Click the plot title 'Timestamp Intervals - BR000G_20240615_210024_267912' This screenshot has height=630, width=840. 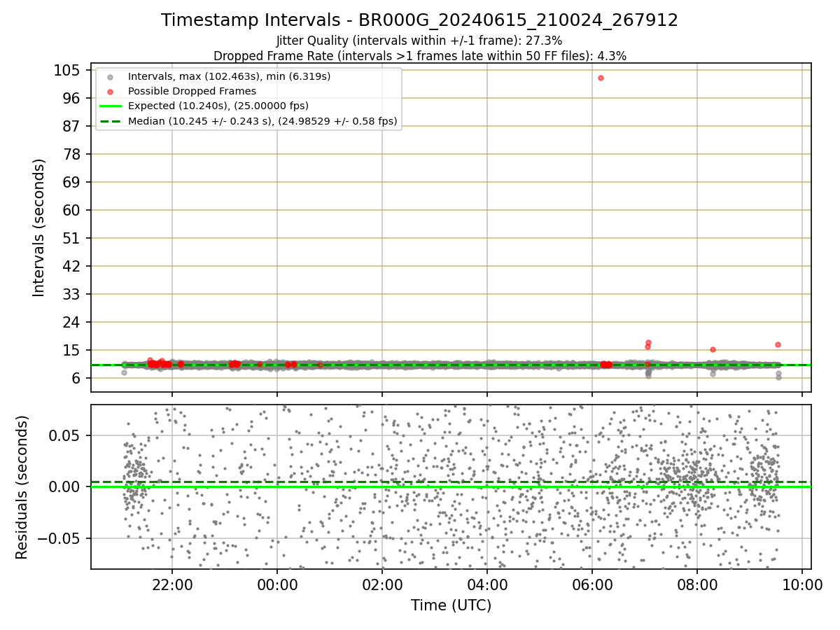click(419, 20)
